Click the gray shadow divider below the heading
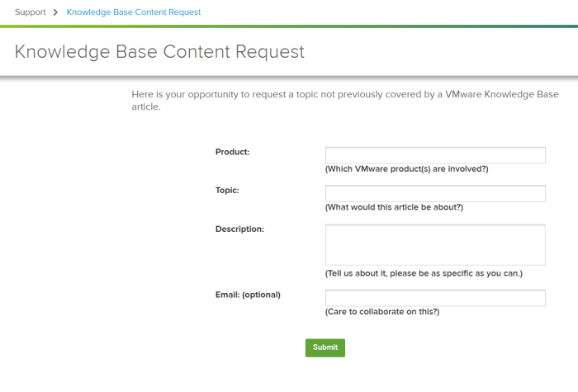Image resolution: width=578 pixels, height=392 pixels. [x=289, y=77]
